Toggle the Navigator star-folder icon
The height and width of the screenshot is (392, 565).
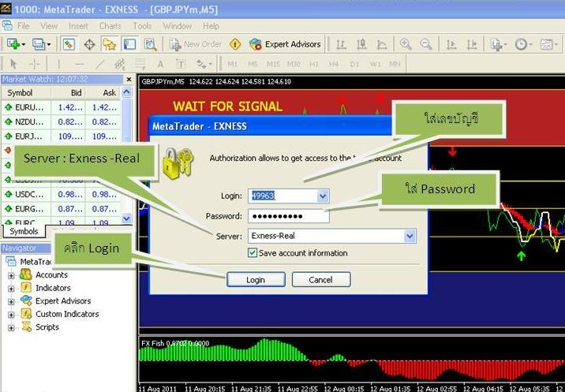click(109, 44)
